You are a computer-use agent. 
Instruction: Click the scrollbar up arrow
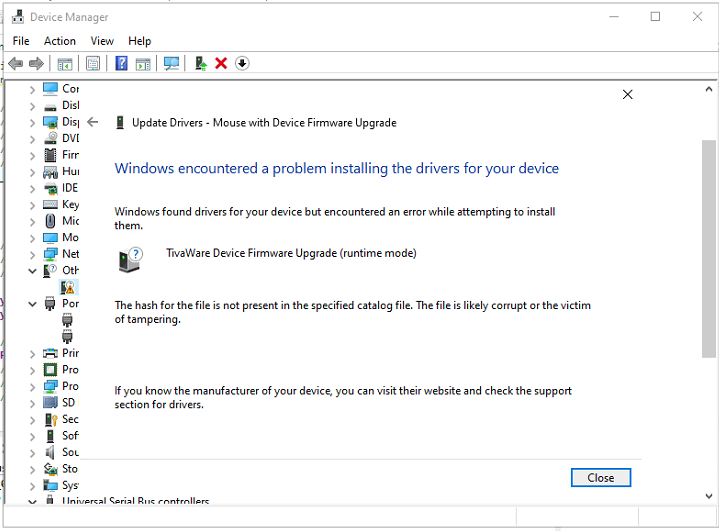pyautogui.click(x=709, y=89)
